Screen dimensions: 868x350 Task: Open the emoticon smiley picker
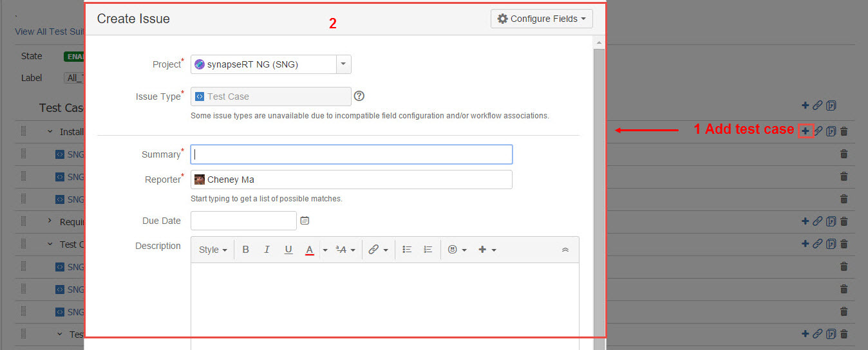[457, 250]
